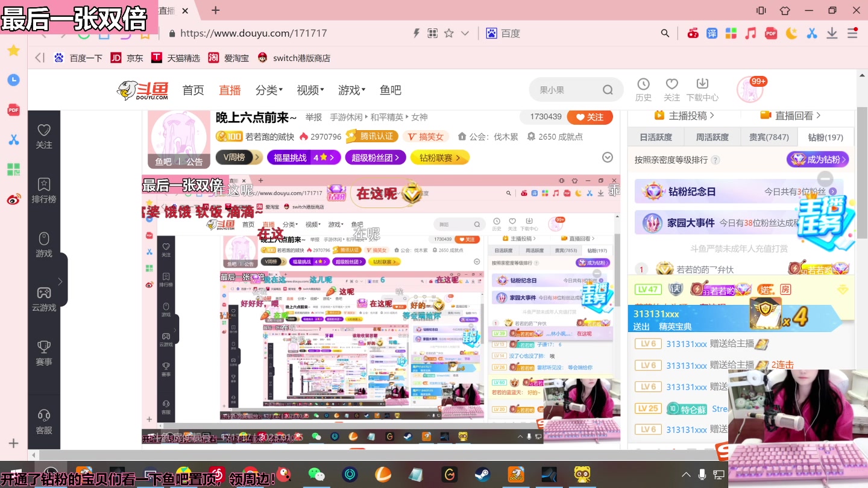Enable night mode with the moon icon
Image resolution: width=868 pixels, height=488 pixels.
791,33
